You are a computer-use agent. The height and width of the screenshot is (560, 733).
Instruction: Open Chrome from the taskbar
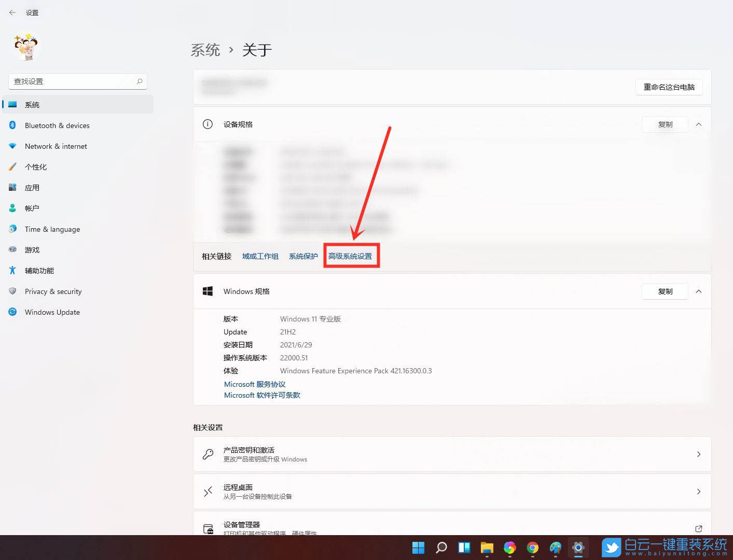click(532, 548)
